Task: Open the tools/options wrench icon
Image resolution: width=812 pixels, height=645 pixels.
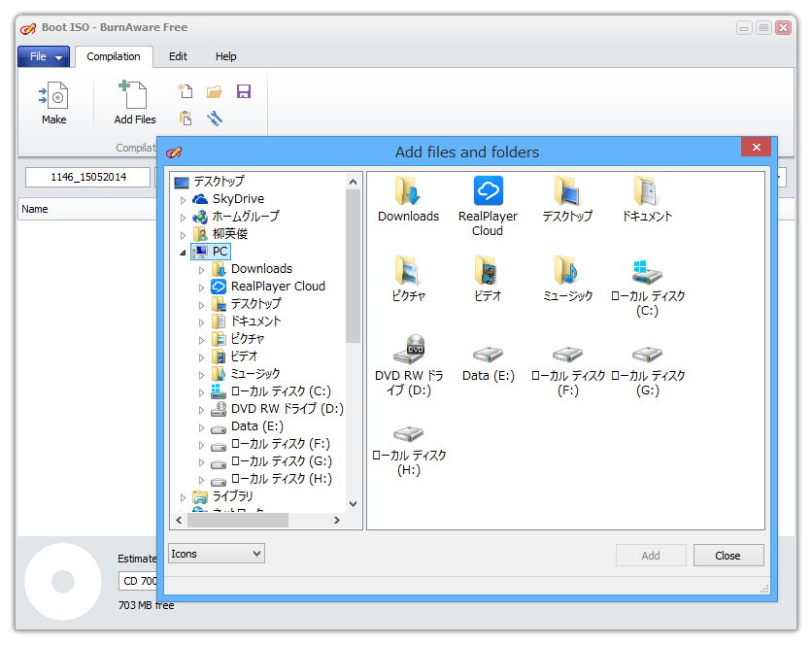Action: pos(215,119)
